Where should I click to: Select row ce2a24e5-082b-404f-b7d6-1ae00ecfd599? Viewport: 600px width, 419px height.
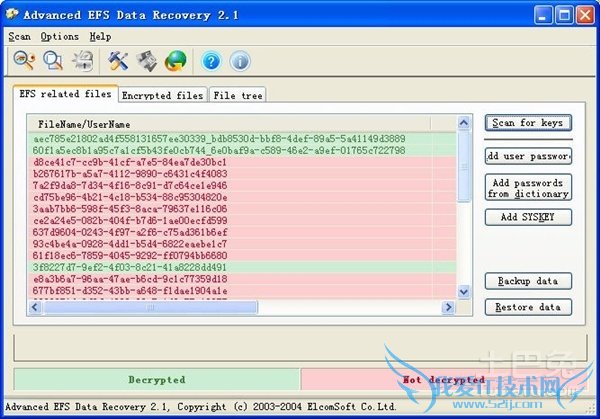click(242, 220)
